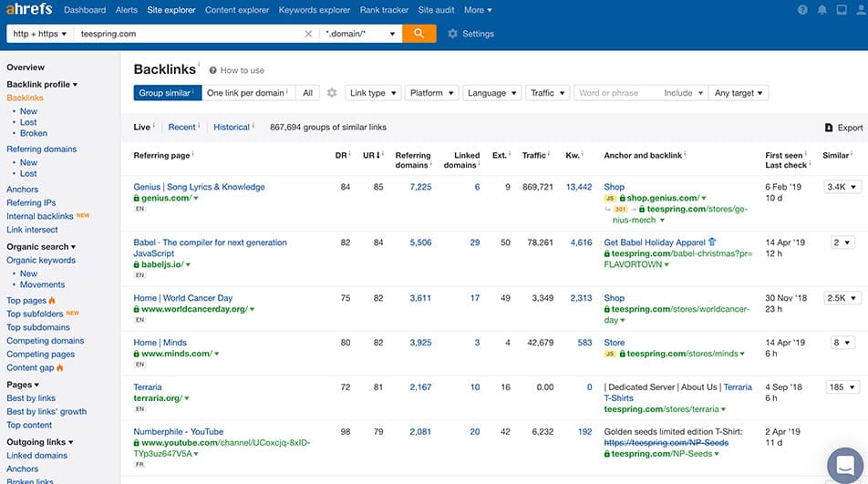The height and width of the screenshot is (484, 868).
Task: Collapse the Backlink profile sidebar section
Action: click(x=42, y=85)
